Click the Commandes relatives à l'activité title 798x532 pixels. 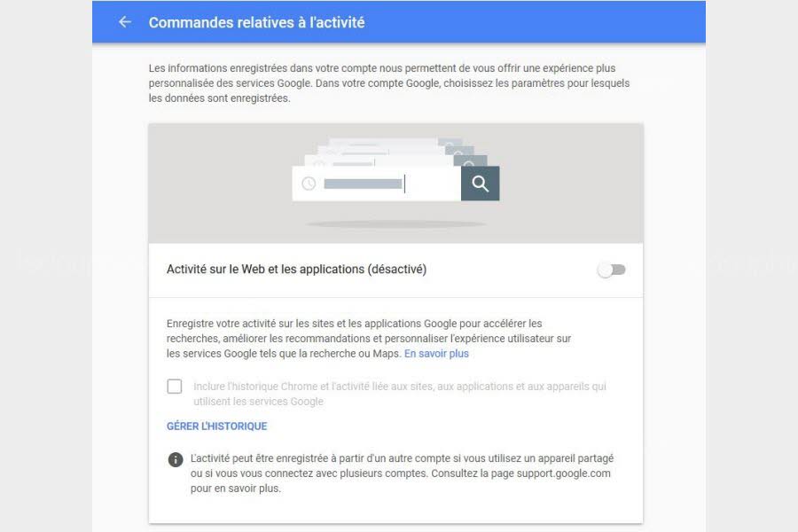[256, 22]
